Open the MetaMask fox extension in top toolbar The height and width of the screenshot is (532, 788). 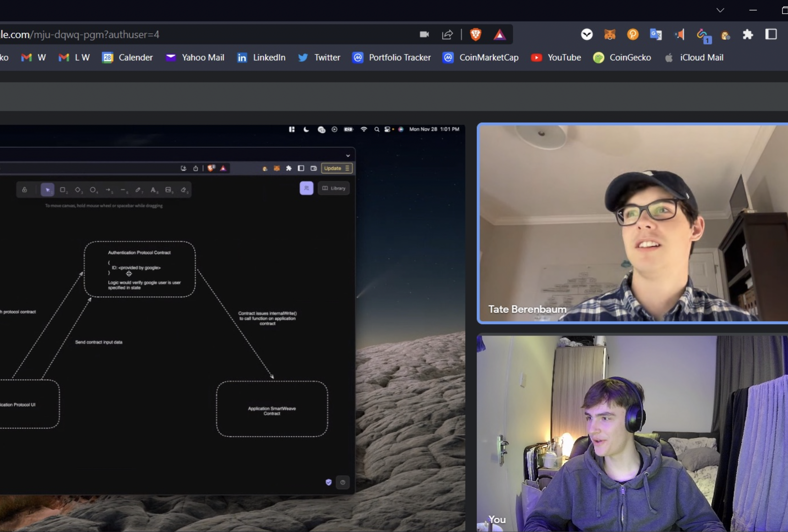[x=610, y=35]
